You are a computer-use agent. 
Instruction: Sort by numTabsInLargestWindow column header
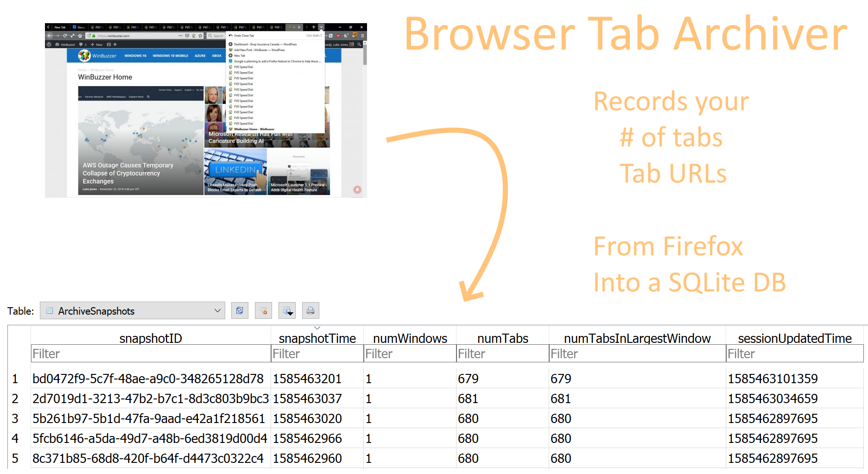[637, 338]
